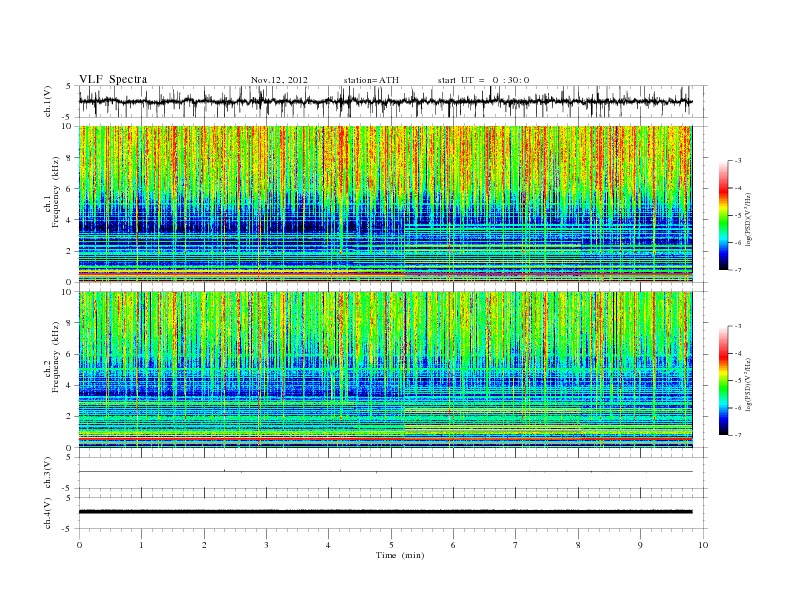Screen dimensions: 792x612
Task: Select the "Nov.12, 2012" date label
Action: [x=279, y=80]
